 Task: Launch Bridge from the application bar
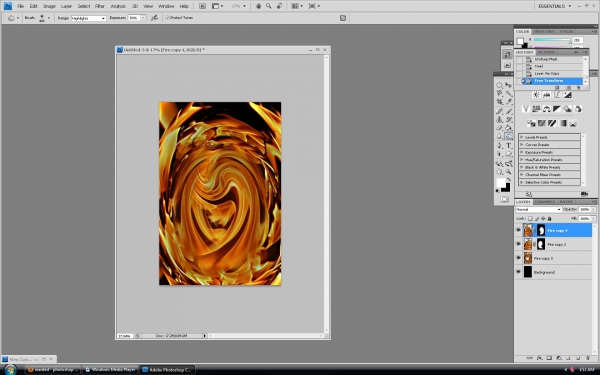pyautogui.click(x=202, y=6)
